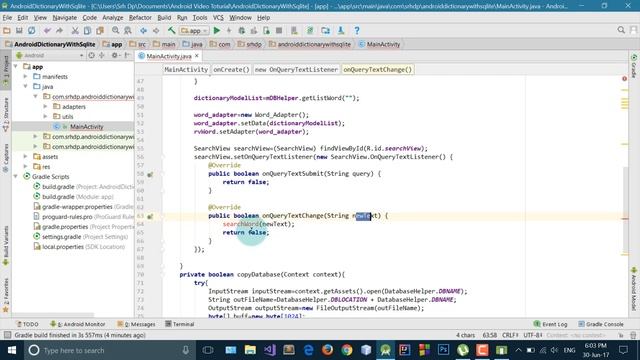Click the Help question mark icon
The width and height of the screenshot is (640, 360).
pyautogui.click(x=357, y=31)
